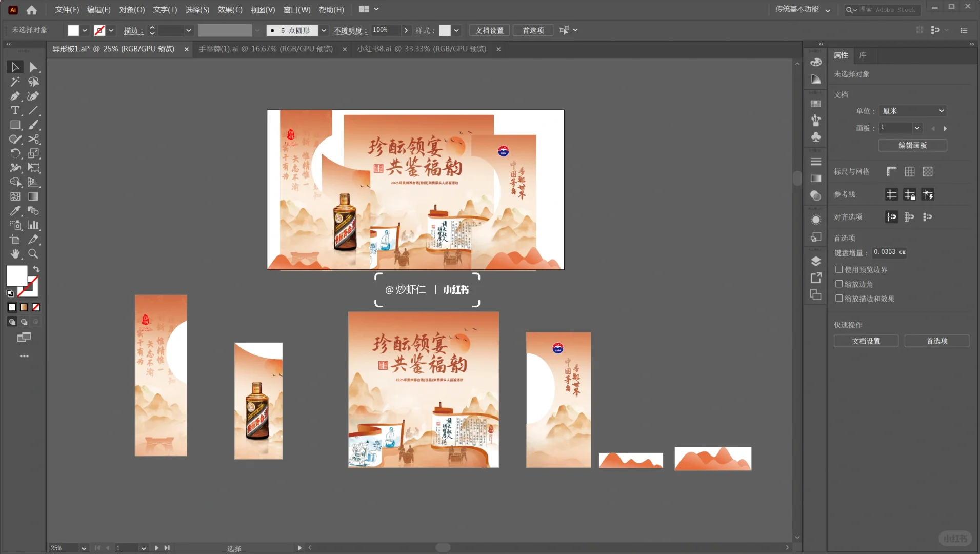980x554 pixels.
Task: Select the Paintbrush tool
Action: (x=33, y=125)
